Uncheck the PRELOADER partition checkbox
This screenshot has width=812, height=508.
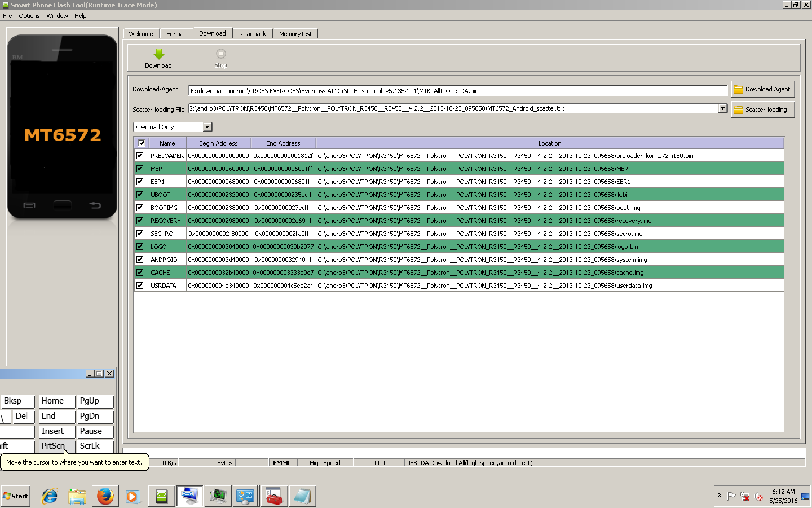point(140,156)
